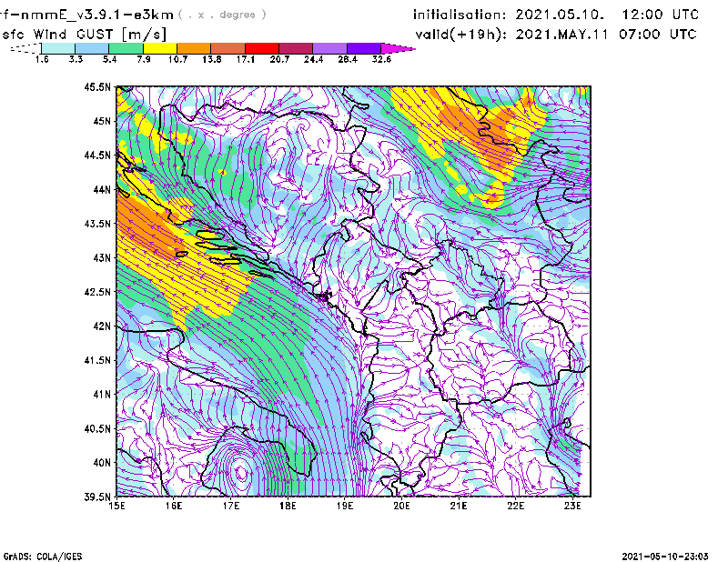Image resolution: width=728 pixels, height=562 pixels.
Task: Click the "40N" latitude label
Action: coord(102,462)
